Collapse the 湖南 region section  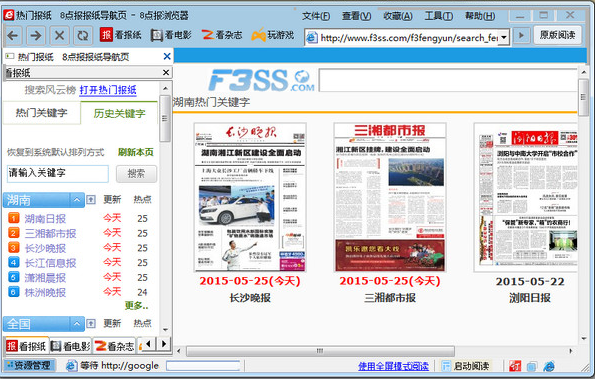click(77, 200)
